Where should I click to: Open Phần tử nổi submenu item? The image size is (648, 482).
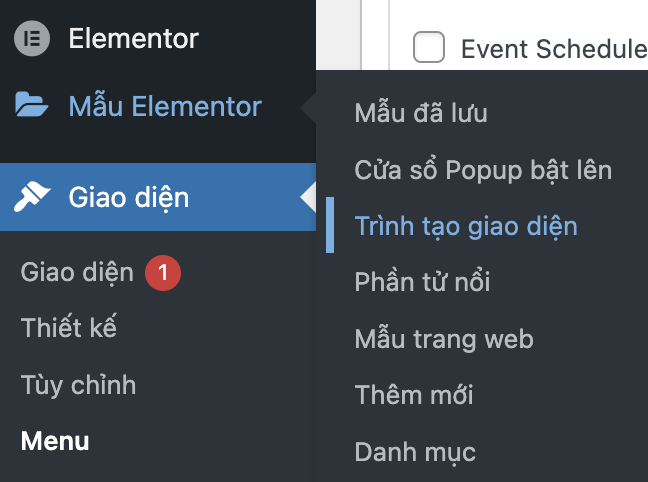pos(422,282)
